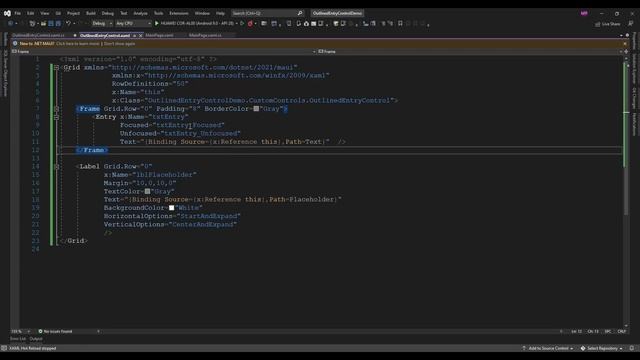Open the Build menu
The width and height of the screenshot is (640, 360).
91,13
